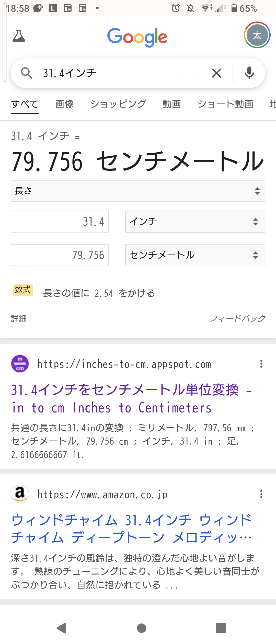The height and width of the screenshot is (644, 276).
Task: Tap the Android home navigation button
Action: coord(142,628)
